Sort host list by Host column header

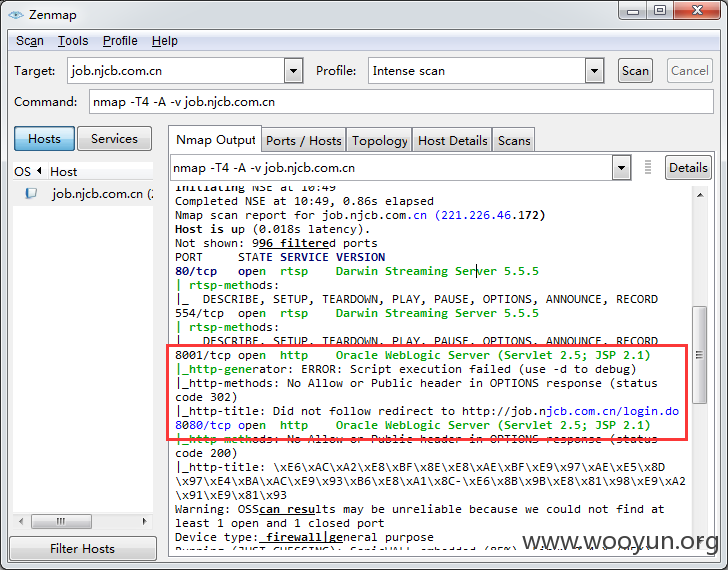100,171
